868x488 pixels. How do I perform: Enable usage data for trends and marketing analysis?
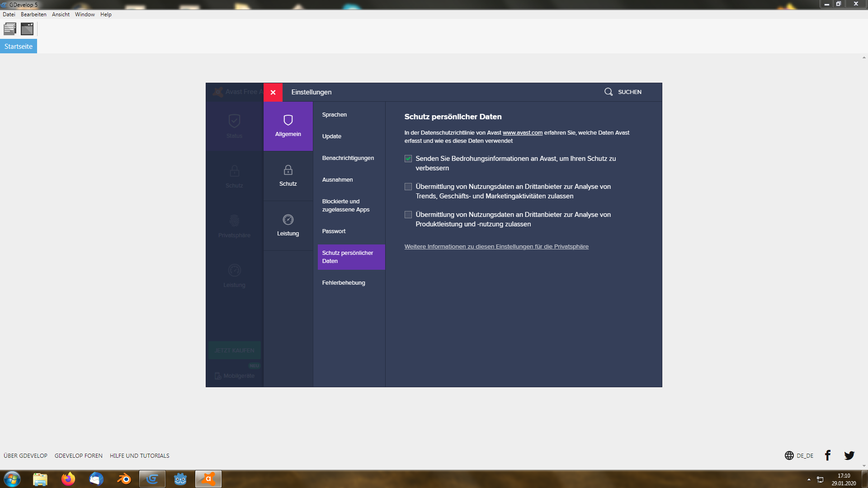[408, 187]
